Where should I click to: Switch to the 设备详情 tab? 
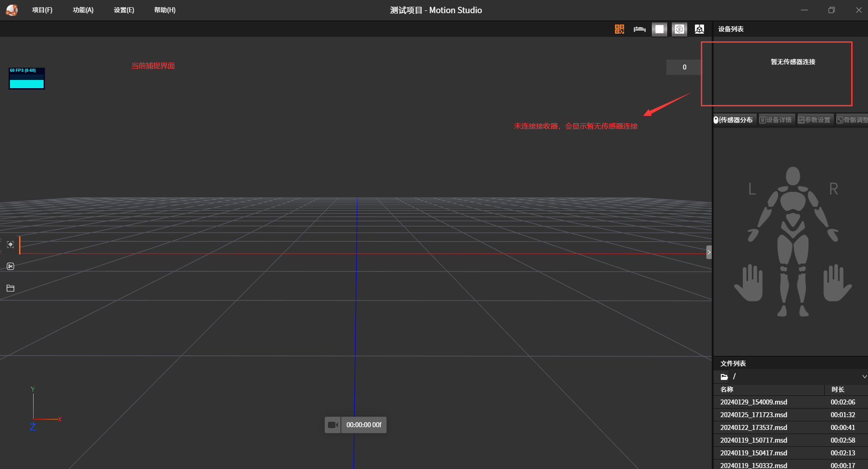point(776,120)
